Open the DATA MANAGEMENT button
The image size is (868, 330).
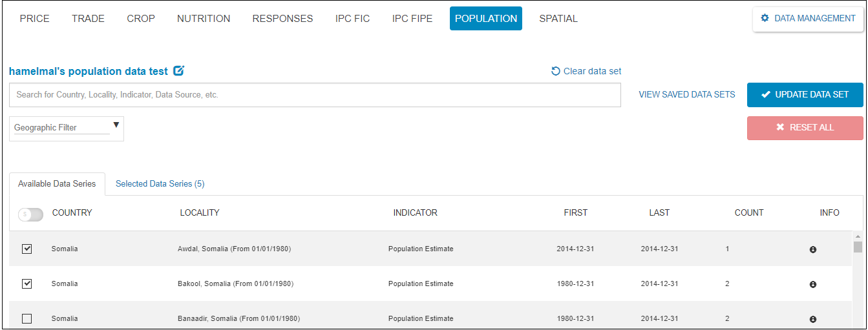808,19
